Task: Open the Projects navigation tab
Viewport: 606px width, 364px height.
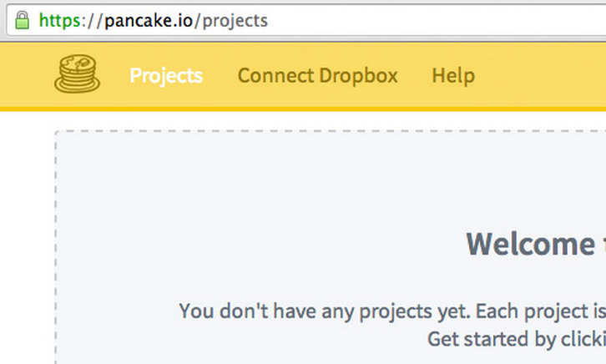Action: [166, 76]
